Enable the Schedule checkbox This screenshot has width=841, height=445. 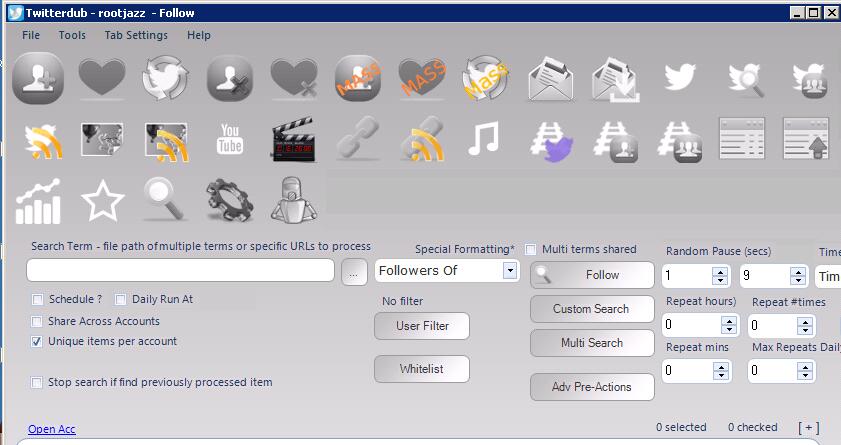click(x=38, y=299)
